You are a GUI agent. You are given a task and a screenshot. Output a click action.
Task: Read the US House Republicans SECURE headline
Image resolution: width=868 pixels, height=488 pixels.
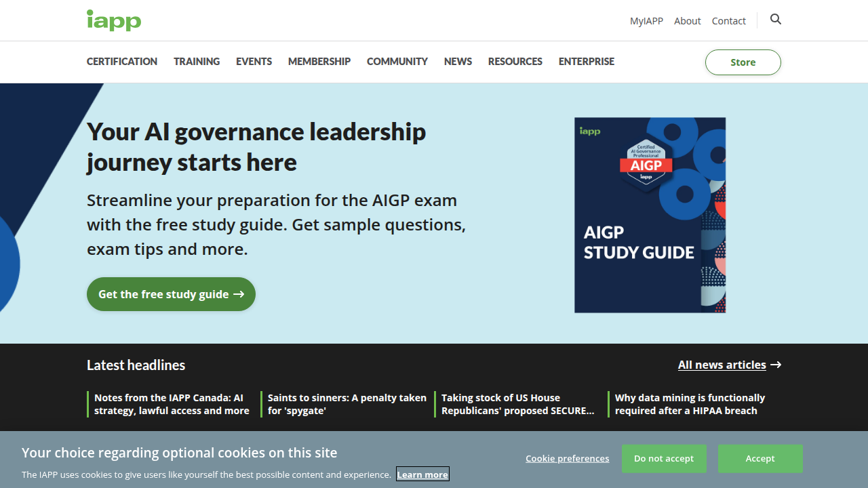click(x=518, y=404)
